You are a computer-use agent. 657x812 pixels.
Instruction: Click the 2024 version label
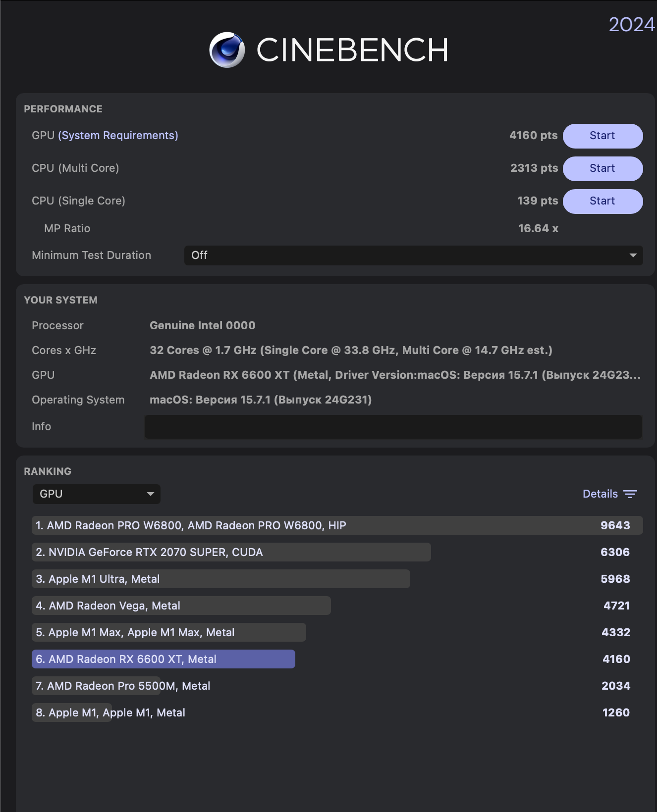(632, 25)
